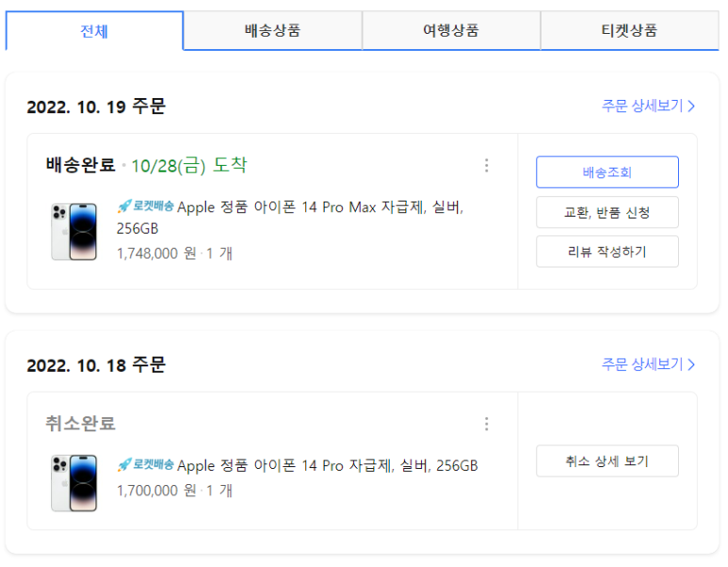The image size is (728, 567).
Task: Go to the 티켓상품 tab
Action: click(x=629, y=31)
